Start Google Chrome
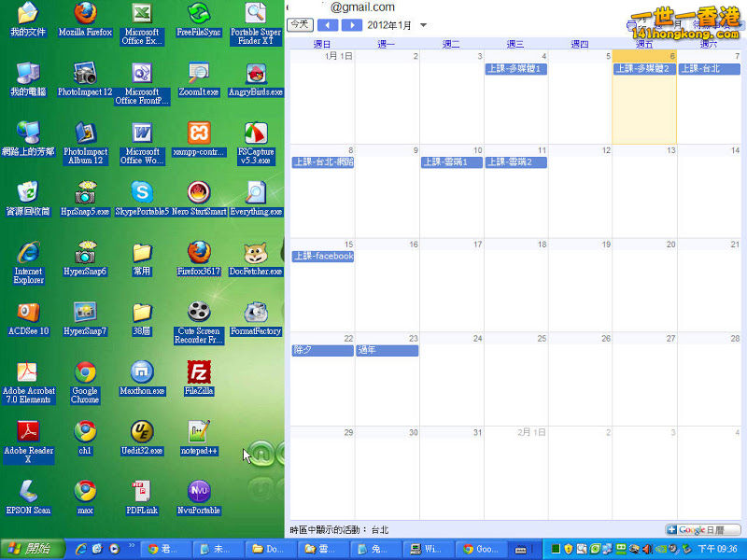 point(84,369)
